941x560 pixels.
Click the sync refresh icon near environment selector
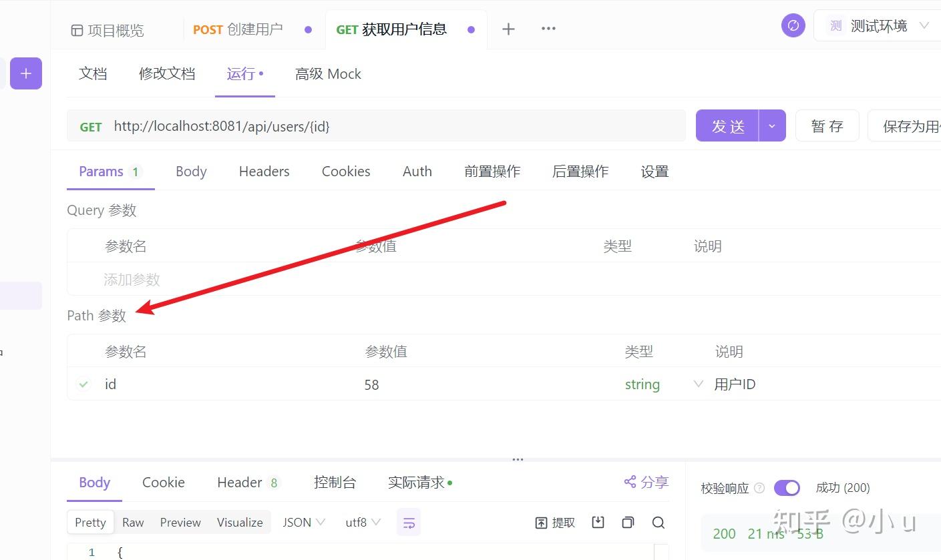pyautogui.click(x=793, y=25)
